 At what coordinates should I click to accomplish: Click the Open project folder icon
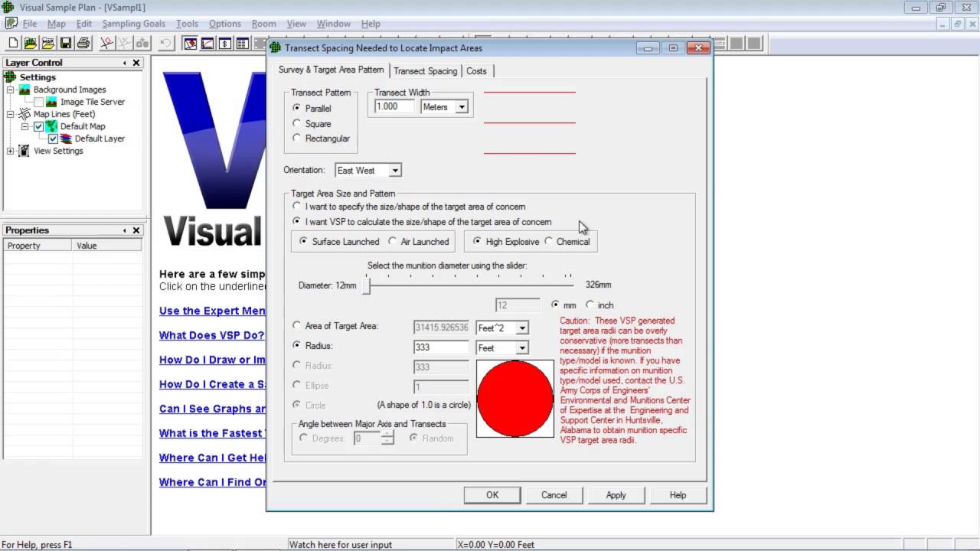[x=30, y=44]
